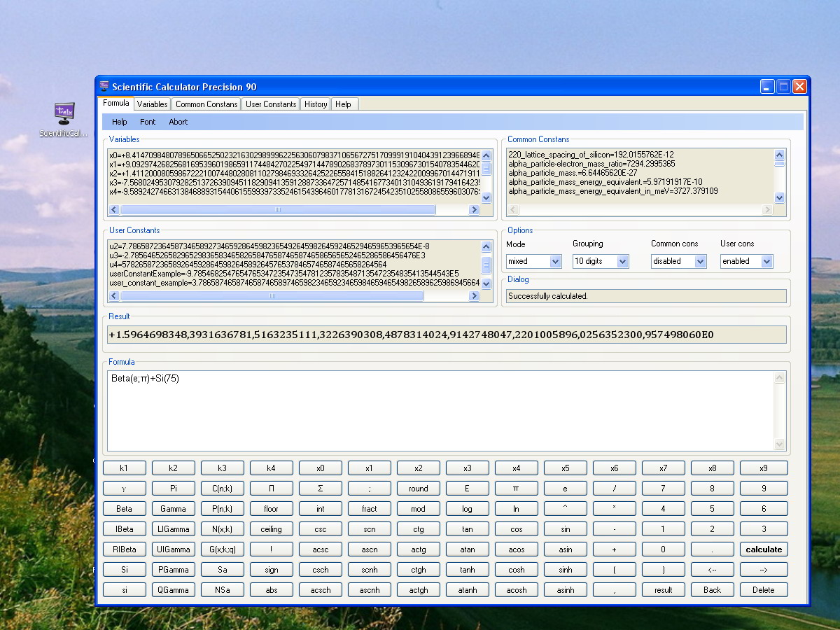Open the User cons enabled dropdown
This screenshot has height=630, width=840.
coord(747,261)
